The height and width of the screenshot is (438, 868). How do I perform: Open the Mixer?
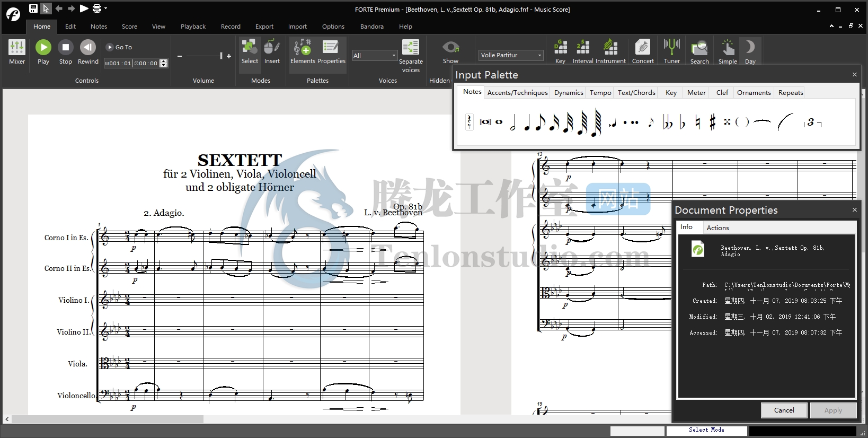tap(17, 52)
